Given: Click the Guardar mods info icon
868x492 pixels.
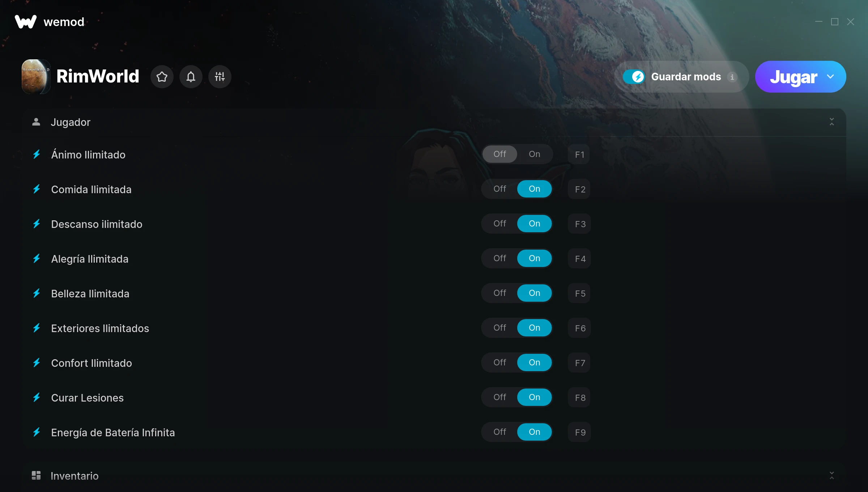Looking at the screenshot, I should point(732,77).
